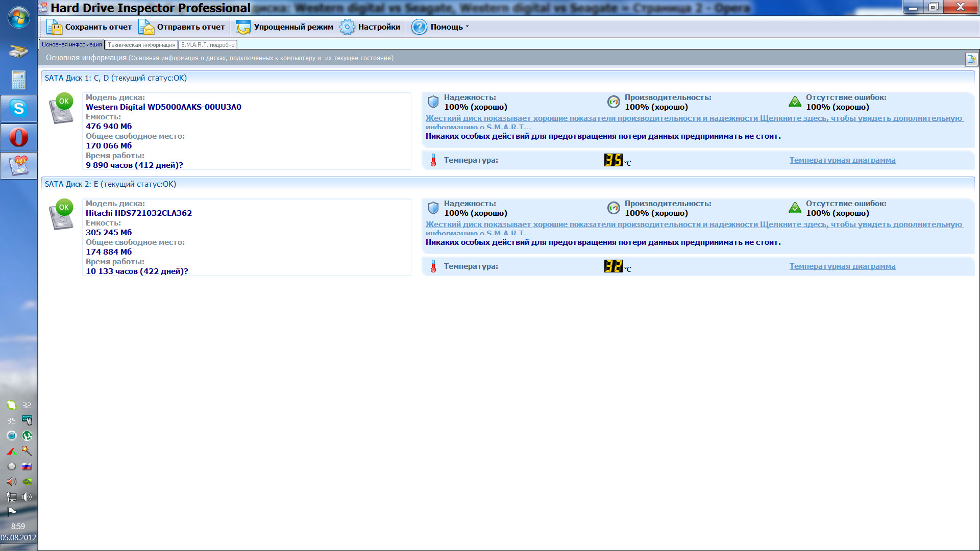980x551 pixels.
Task: Click the reliability shield icon for Disk 1
Action: click(433, 102)
